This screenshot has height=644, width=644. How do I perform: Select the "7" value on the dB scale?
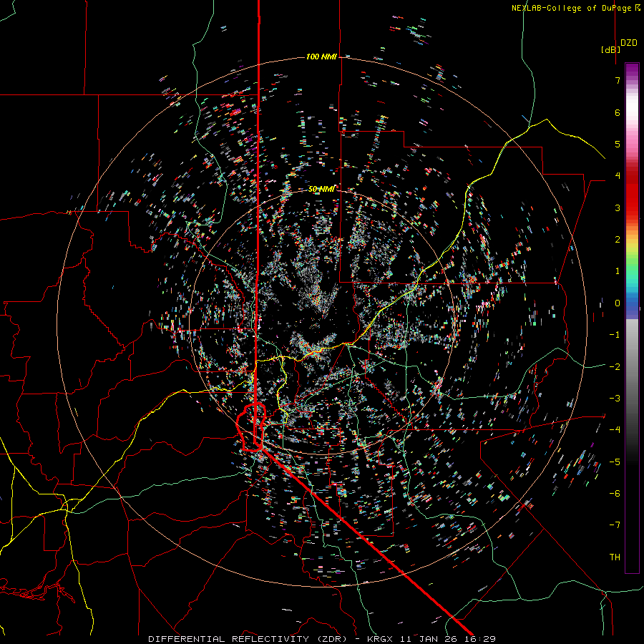click(618, 80)
